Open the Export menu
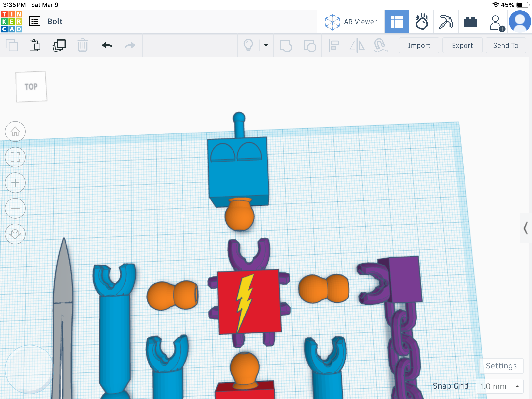 click(x=462, y=45)
